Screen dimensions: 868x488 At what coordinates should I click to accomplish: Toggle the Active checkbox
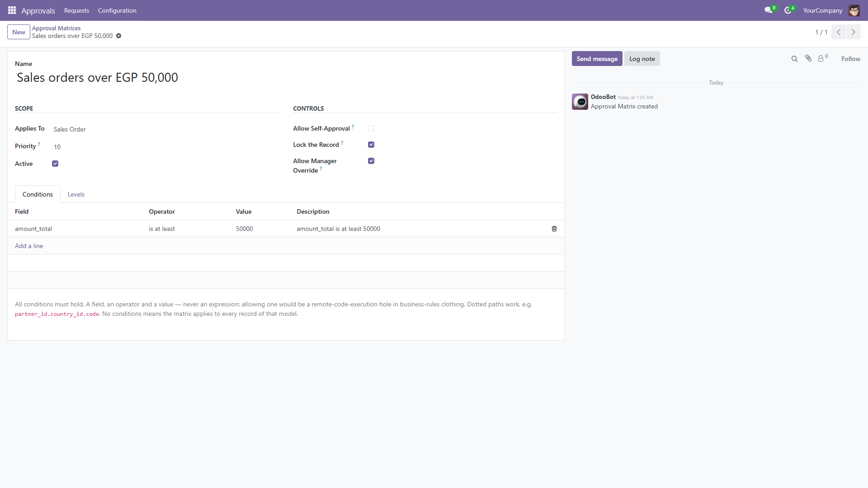[x=55, y=164]
